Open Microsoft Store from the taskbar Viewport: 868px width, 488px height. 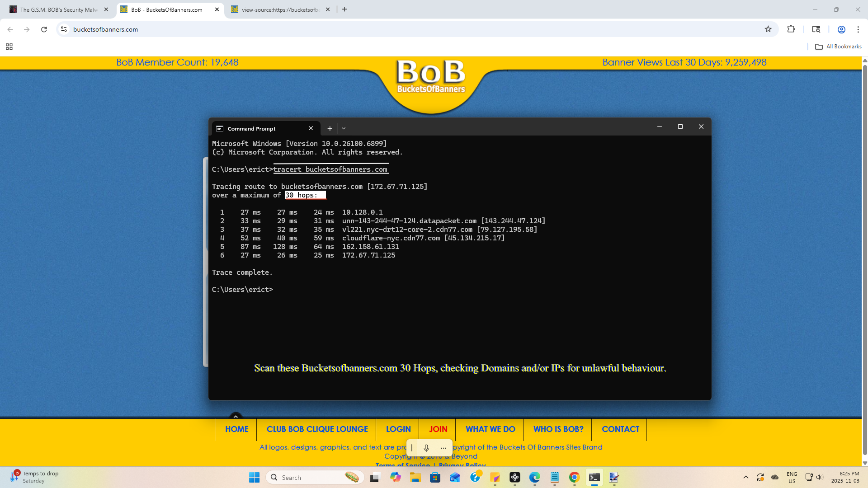tap(435, 478)
